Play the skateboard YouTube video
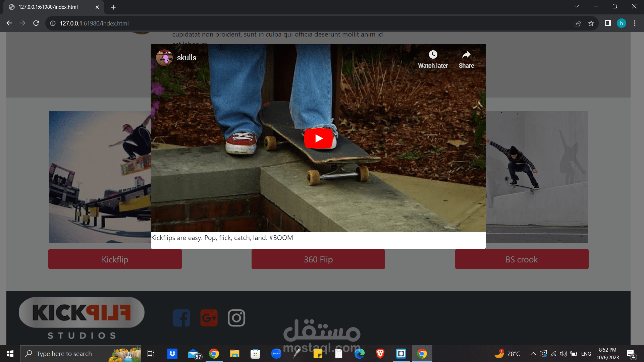The image size is (644, 362). [318, 138]
